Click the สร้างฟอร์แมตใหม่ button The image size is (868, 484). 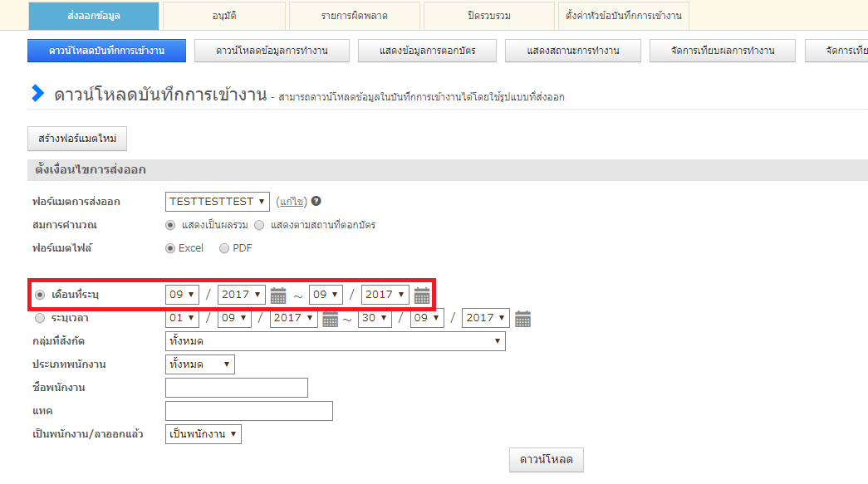77,138
